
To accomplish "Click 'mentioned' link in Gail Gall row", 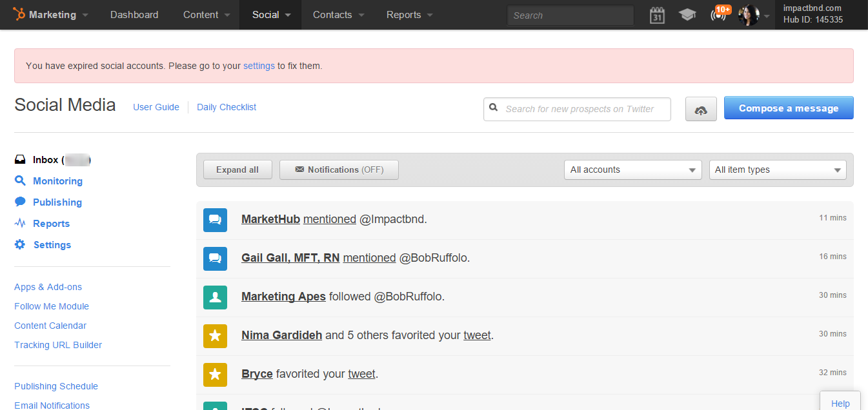I will tap(369, 258).
